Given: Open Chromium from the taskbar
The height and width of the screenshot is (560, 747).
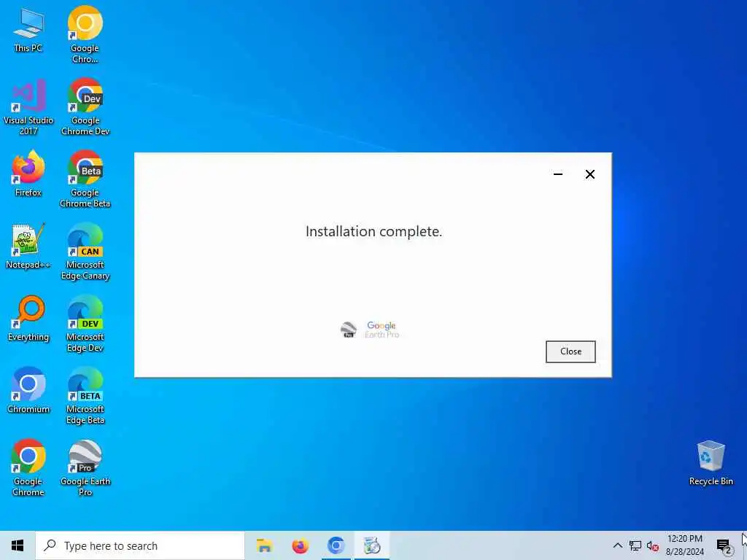Looking at the screenshot, I should pyautogui.click(x=336, y=545).
